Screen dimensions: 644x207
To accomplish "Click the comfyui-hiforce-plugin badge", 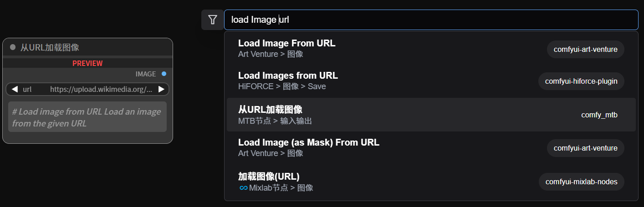I will coord(581,81).
